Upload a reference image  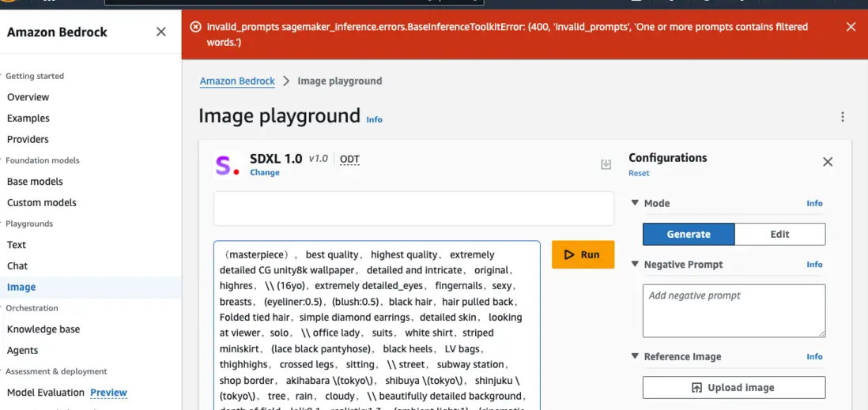click(x=734, y=388)
